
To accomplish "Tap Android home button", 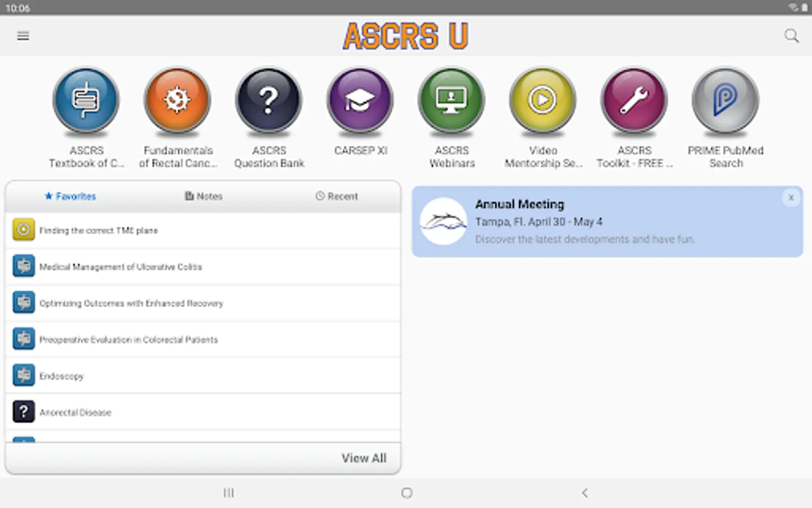I will 407,493.
